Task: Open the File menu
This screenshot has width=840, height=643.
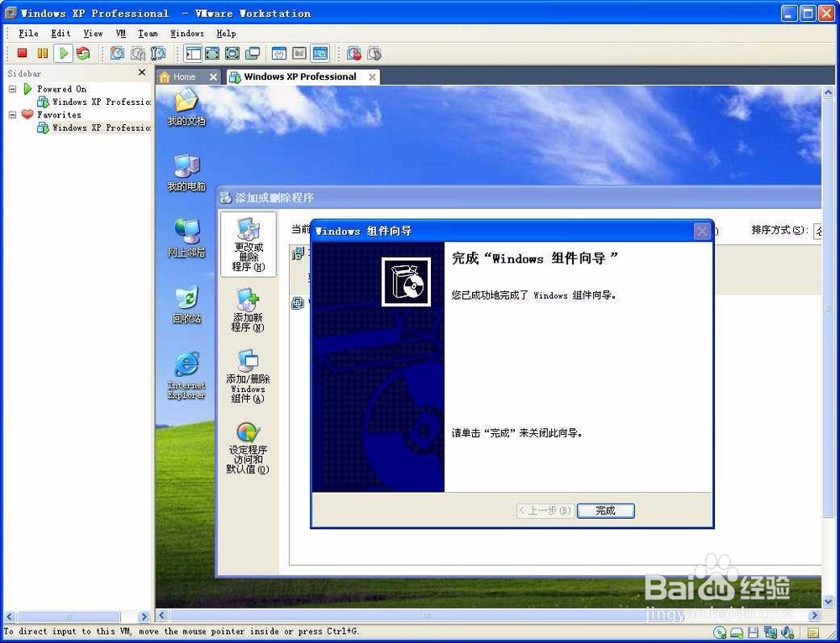Action: click(29, 34)
